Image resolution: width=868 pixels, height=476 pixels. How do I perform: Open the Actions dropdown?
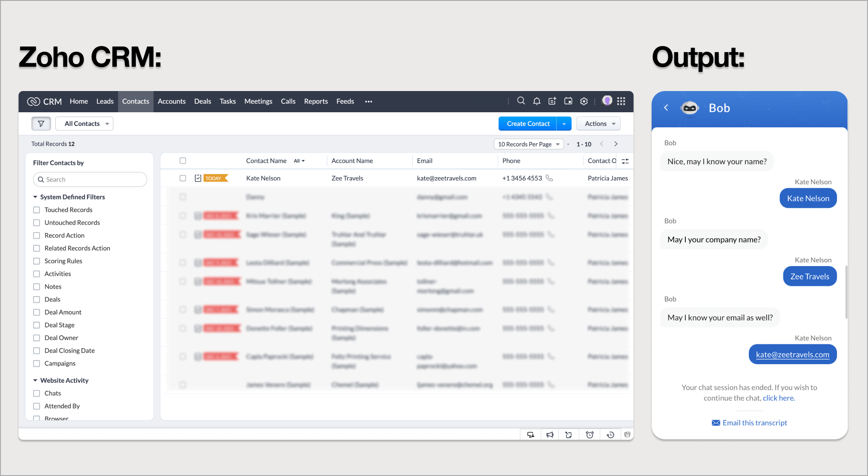click(x=599, y=124)
